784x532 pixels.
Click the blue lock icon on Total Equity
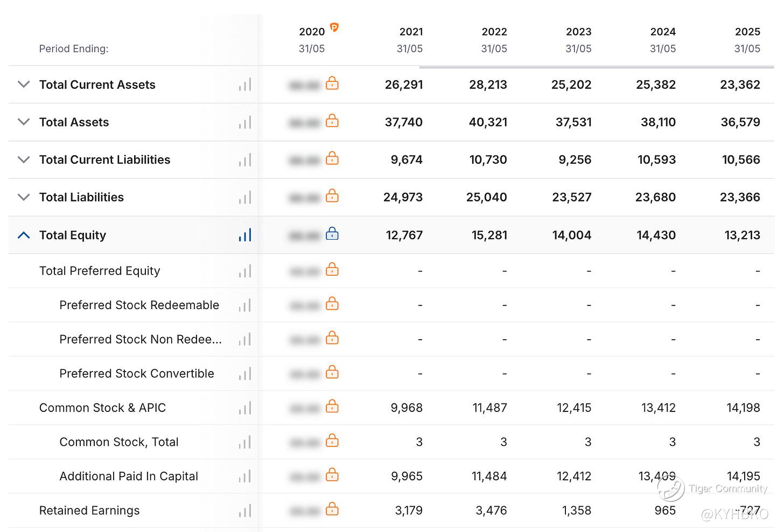332,234
